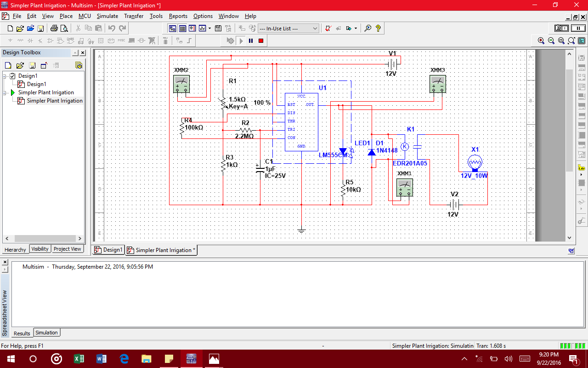Click the Print icon in toolbar
The image size is (588, 368).
pyautogui.click(x=54, y=29)
